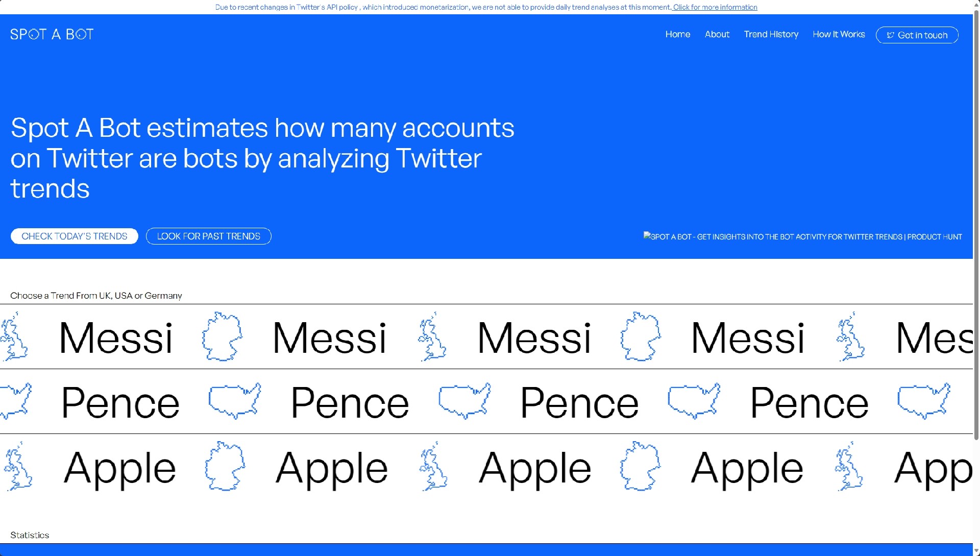Click the UK map outline icon next to Messi
This screenshot has height=556, width=980.
[x=16, y=336]
